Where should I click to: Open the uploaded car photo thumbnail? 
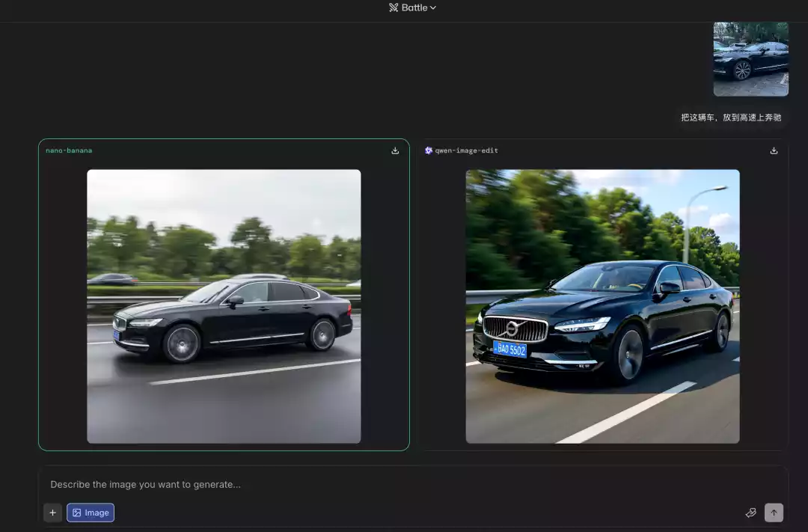750,59
